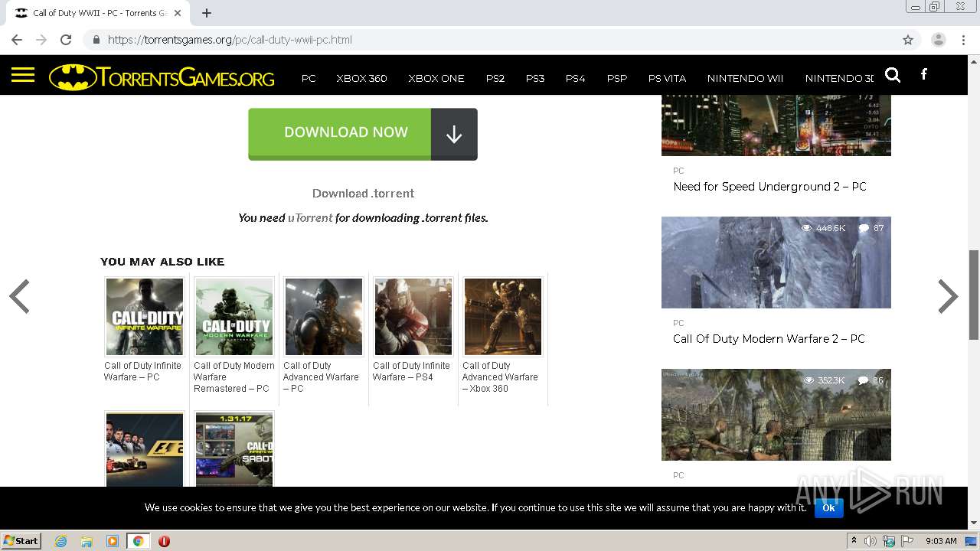The width and height of the screenshot is (980, 551).
Task: Click the network tray icon
Action: coord(889,541)
